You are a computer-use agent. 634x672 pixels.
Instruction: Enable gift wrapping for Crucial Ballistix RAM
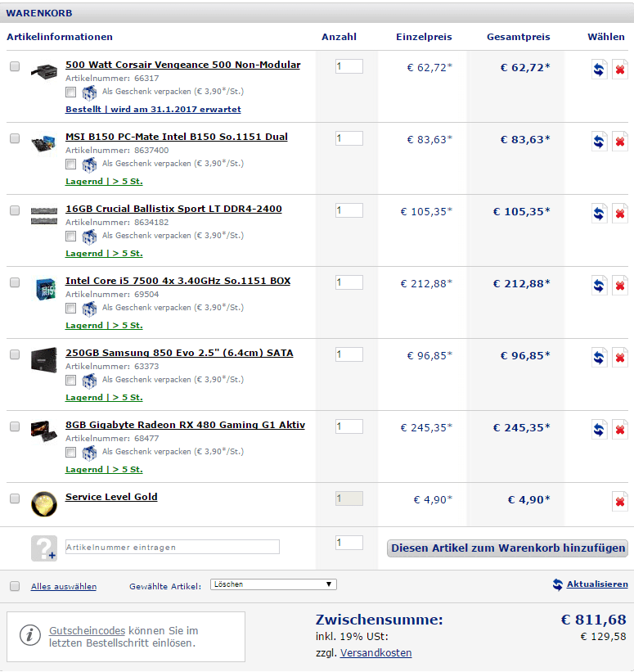[70, 236]
